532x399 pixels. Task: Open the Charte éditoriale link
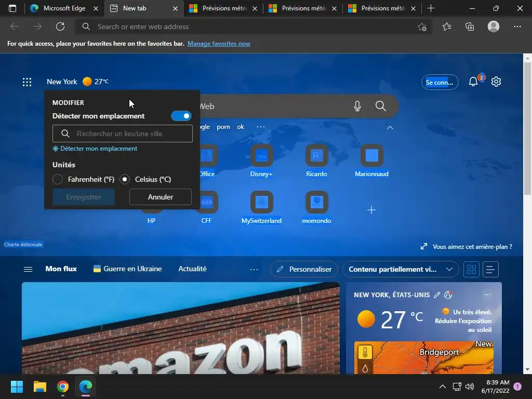coord(23,244)
